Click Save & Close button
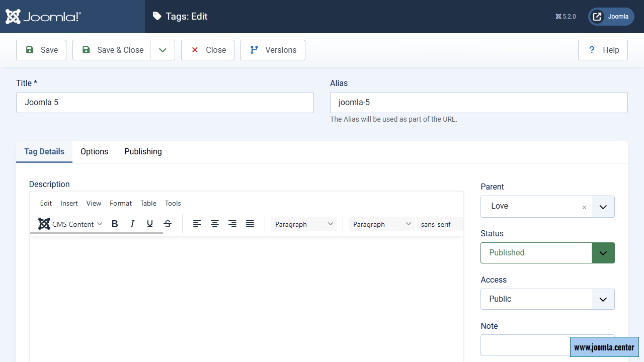This screenshot has height=362, width=644. [112, 50]
